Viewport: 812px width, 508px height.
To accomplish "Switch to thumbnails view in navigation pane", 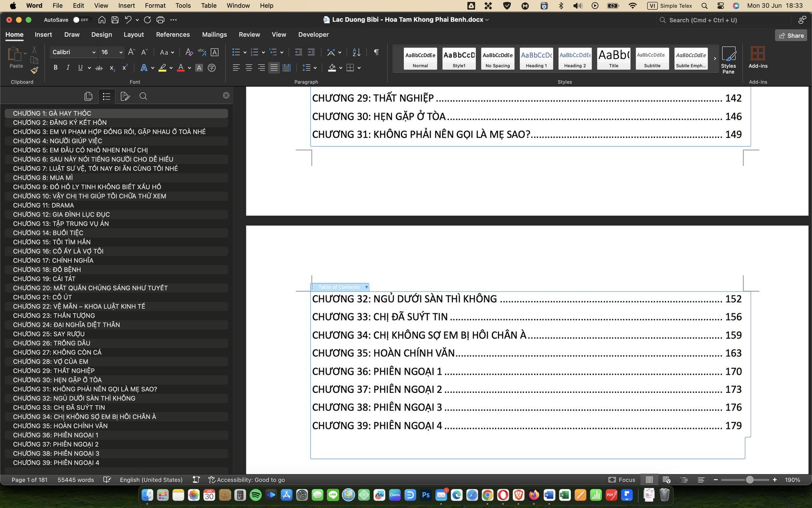I will coord(88,97).
